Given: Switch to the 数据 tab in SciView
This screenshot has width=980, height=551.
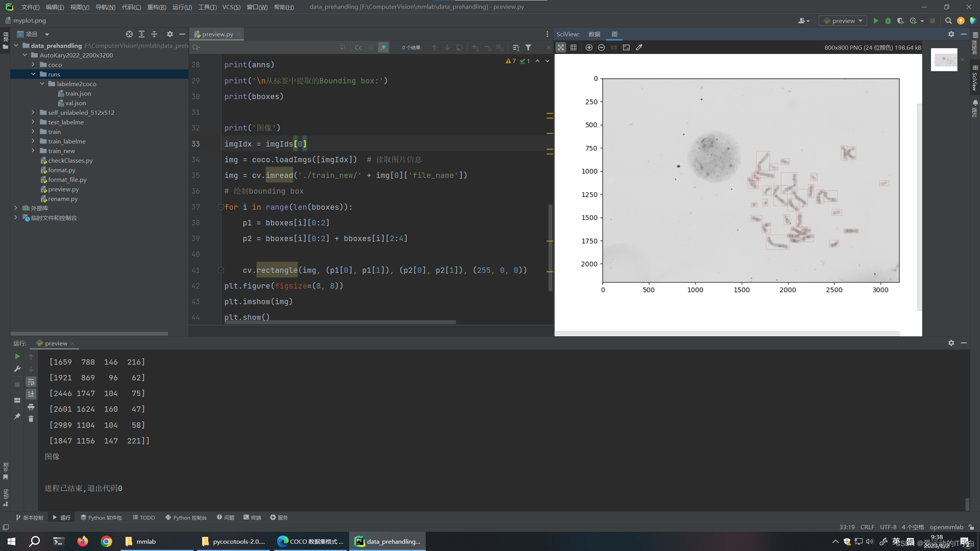Looking at the screenshot, I should point(594,34).
